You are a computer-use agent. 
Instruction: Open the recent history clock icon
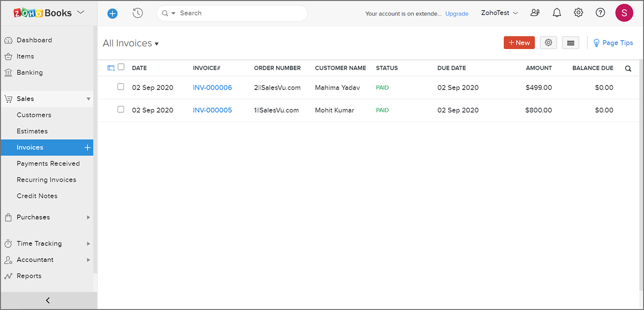pyautogui.click(x=138, y=13)
